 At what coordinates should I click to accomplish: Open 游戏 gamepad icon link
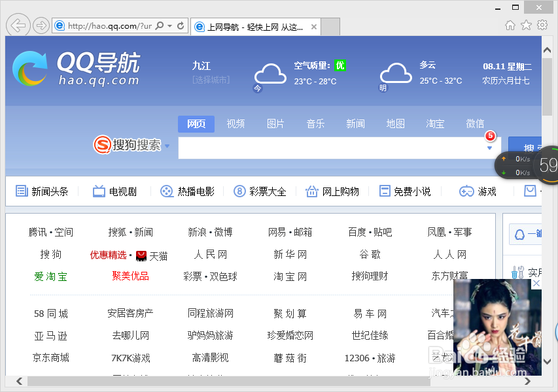(478, 191)
